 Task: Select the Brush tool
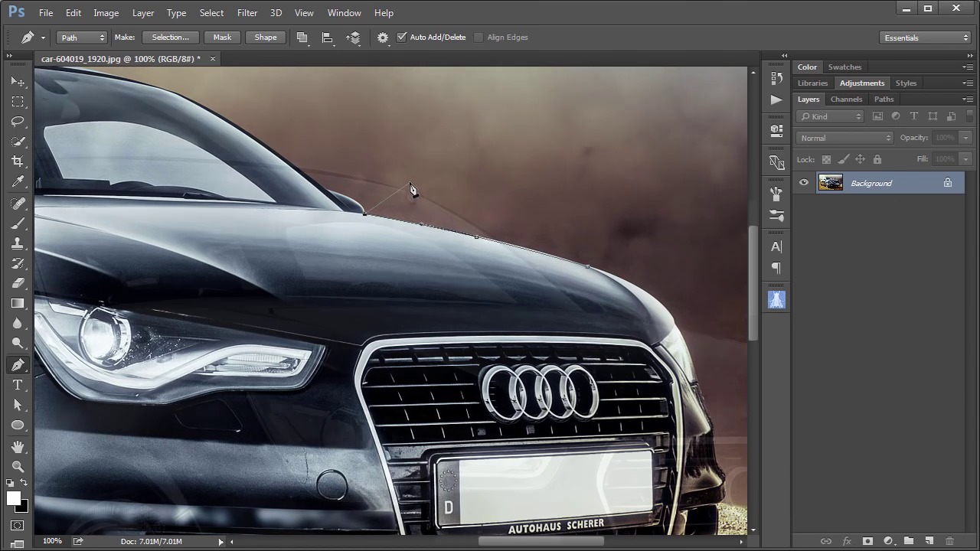pyautogui.click(x=18, y=223)
